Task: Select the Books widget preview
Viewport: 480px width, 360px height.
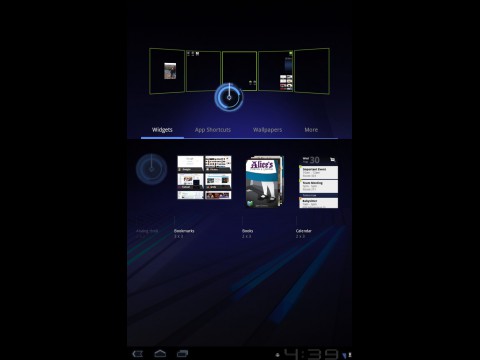Action: coord(265,182)
